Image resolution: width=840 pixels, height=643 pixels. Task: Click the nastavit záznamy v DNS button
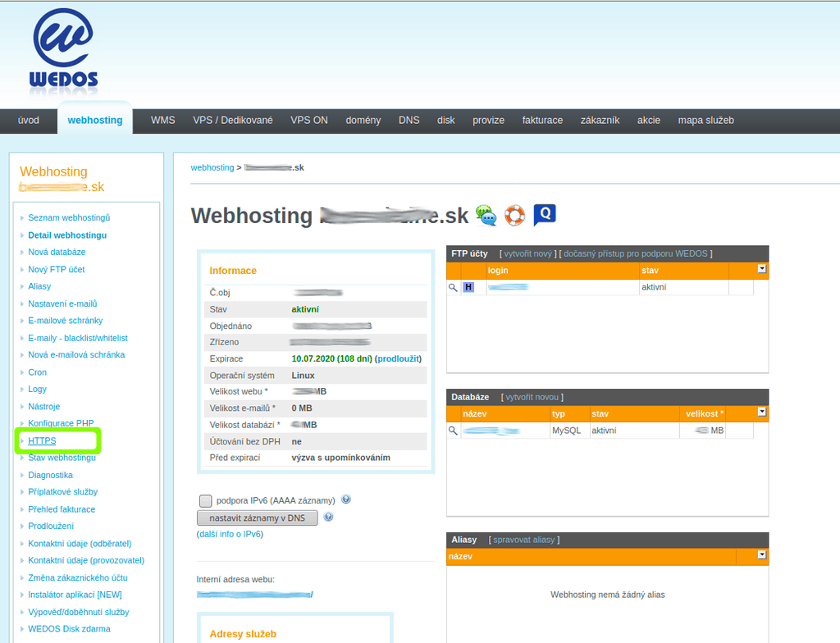[x=257, y=518]
